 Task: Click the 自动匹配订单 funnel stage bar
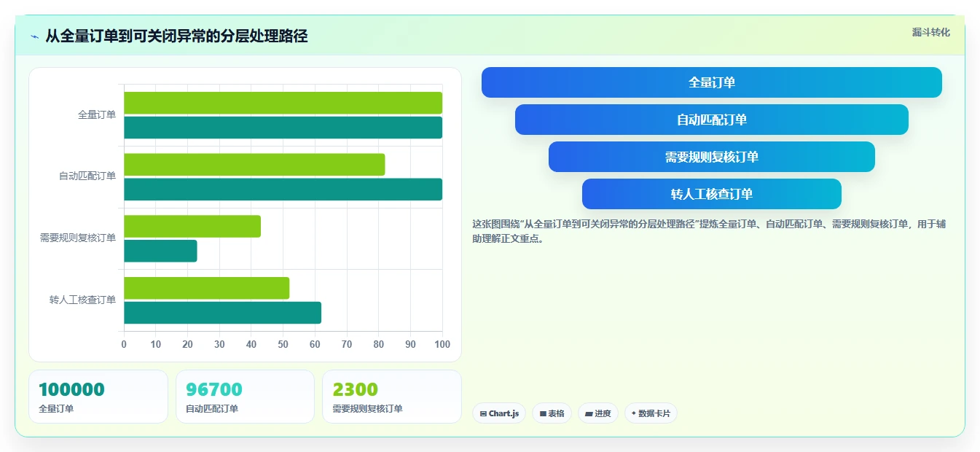click(x=712, y=120)
